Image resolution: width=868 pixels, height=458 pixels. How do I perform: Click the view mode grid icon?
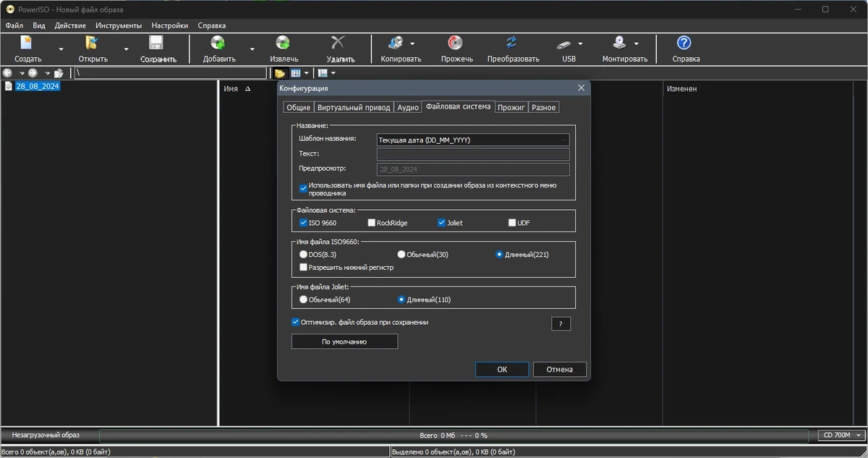pyautogui.click(x=296, y=73)
